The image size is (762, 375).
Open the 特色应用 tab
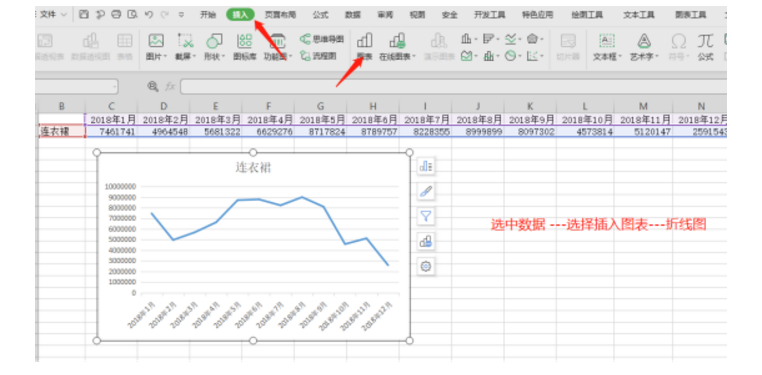(x=537, y=15)
